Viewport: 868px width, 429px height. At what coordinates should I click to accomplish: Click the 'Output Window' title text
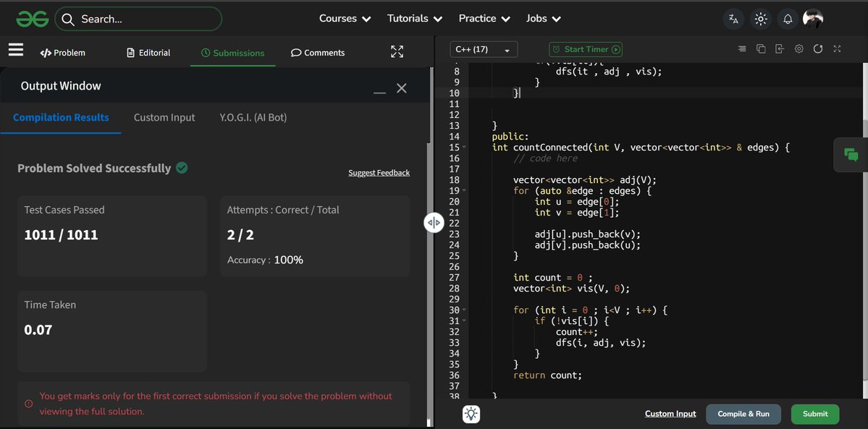[x=61, y=86]
